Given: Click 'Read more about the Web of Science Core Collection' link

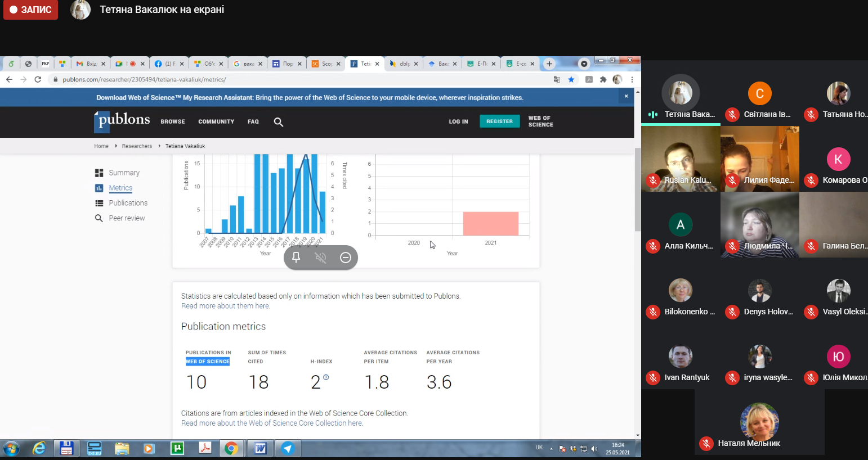Looking at the screenshot, I should click(x=272, y=423).
